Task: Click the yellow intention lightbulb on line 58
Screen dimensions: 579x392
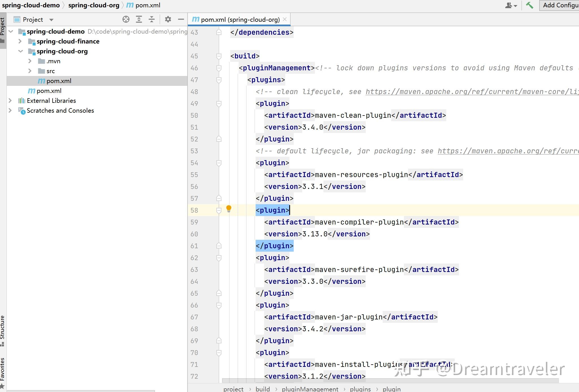Action: 229,209
